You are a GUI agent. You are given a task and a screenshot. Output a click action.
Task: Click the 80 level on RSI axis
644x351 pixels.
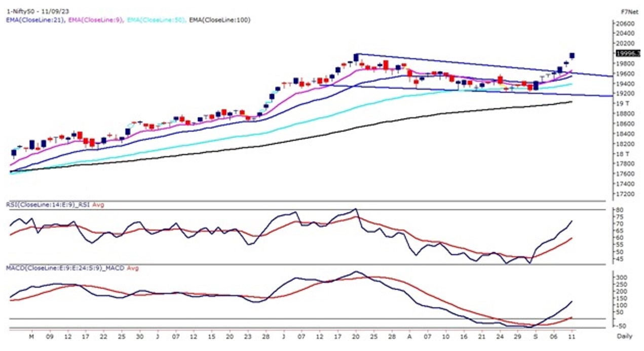click(x=620, y=210)
